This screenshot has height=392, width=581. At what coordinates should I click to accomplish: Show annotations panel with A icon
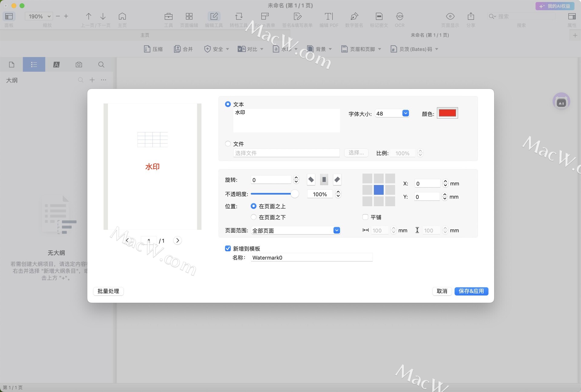pyautogui.click(x=56, y=64)
